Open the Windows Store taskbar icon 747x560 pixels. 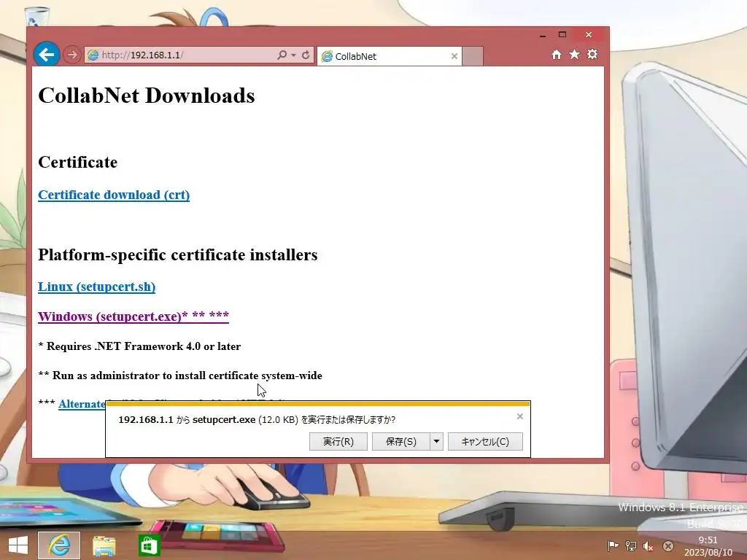(x=149, y=545)
